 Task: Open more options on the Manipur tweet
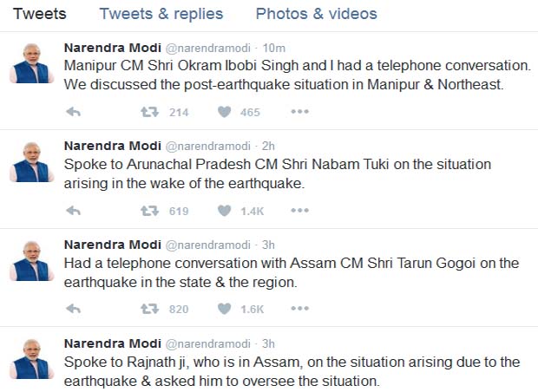299,112
